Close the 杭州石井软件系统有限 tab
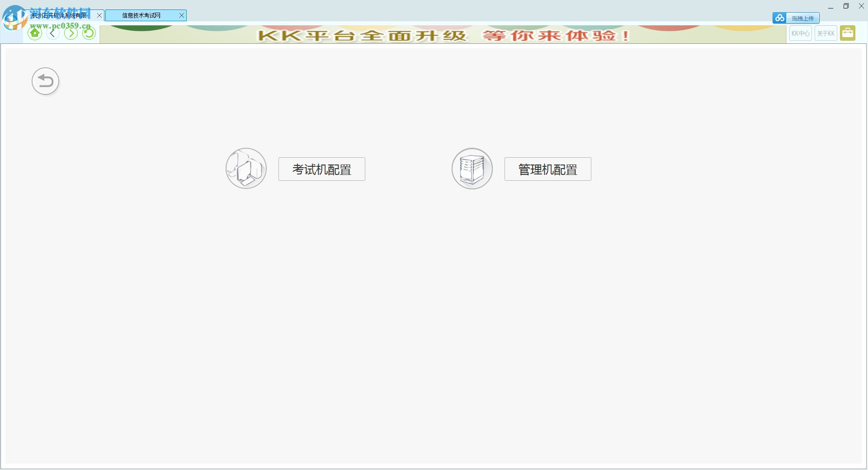868x470 pixels. click(99, 15)
